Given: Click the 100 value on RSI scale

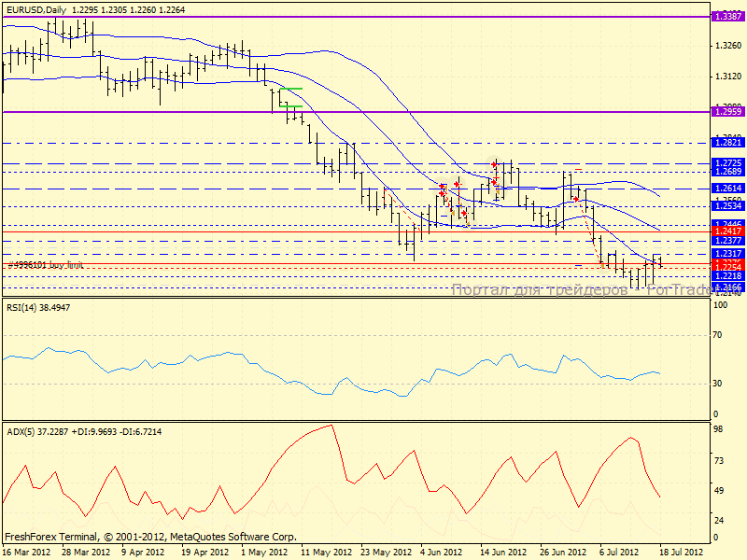Looking at the screenshot, I should coord(721,305).
